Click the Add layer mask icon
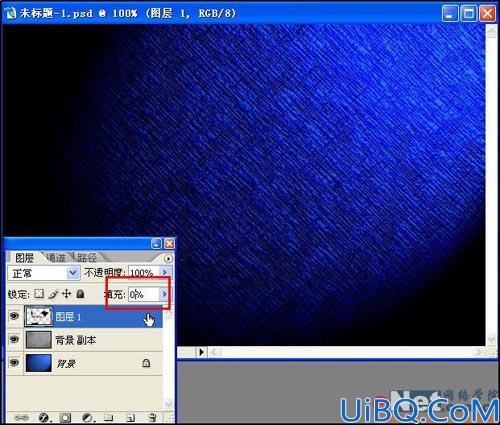This screenshot has height=425, width=500. pos(65,417)
